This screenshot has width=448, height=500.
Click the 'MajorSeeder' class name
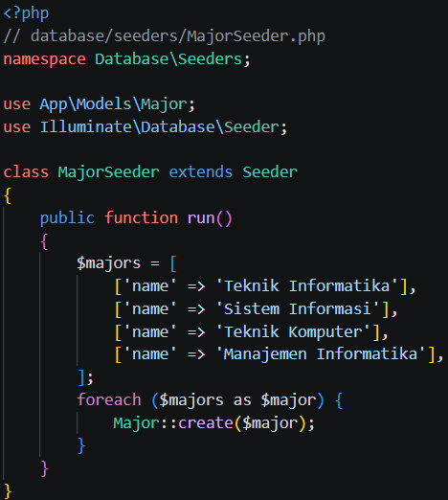click(108, 172)
